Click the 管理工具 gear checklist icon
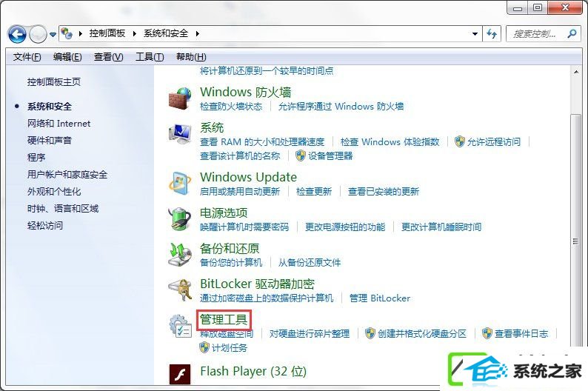Viewport: 588px width, 391px height. click(x=181, y=326)
